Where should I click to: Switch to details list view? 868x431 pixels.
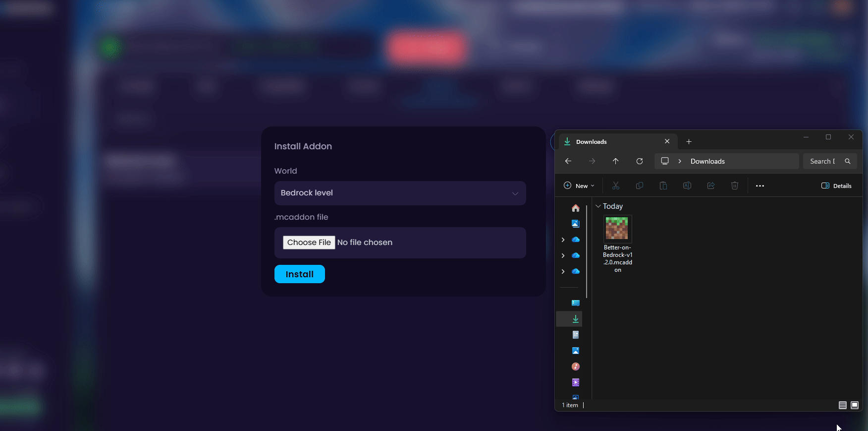point(842,405)
